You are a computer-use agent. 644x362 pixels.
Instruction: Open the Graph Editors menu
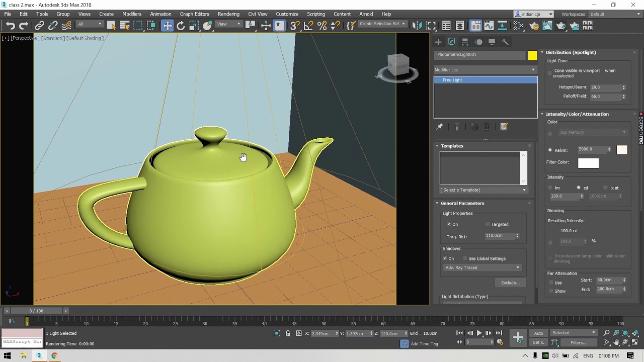pos(194,14)
